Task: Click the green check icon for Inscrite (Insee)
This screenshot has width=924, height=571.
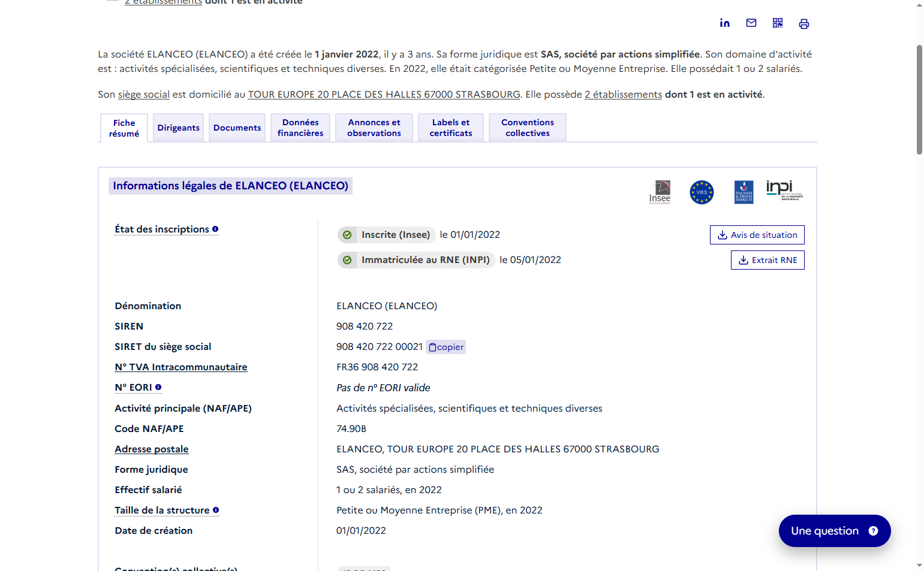Action: pos(347,235)
